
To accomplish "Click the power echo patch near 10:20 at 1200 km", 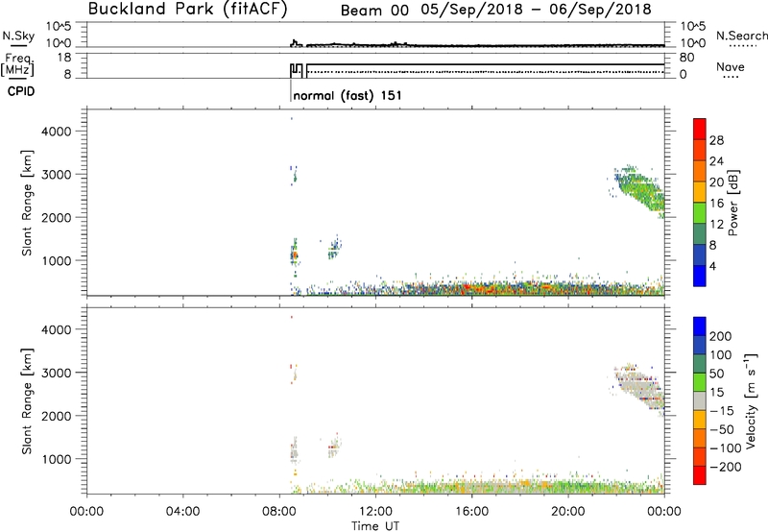I will [334, 248].
